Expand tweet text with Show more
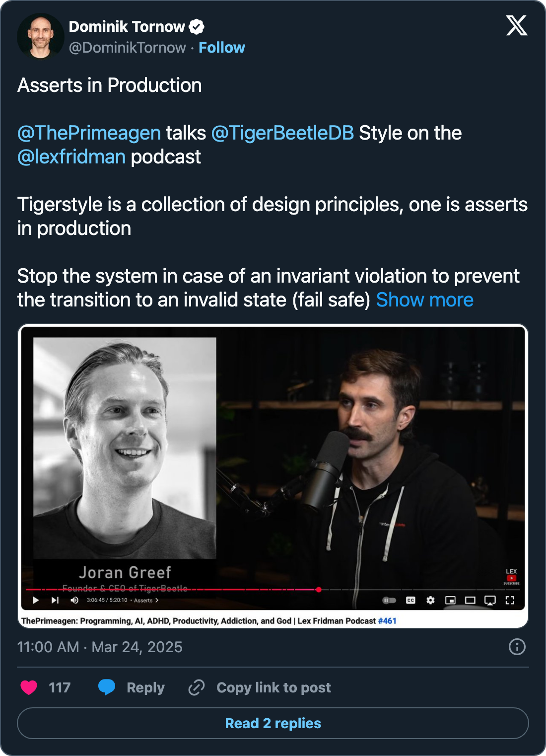This screenshot has width=546, height=756. coord(424,300)
